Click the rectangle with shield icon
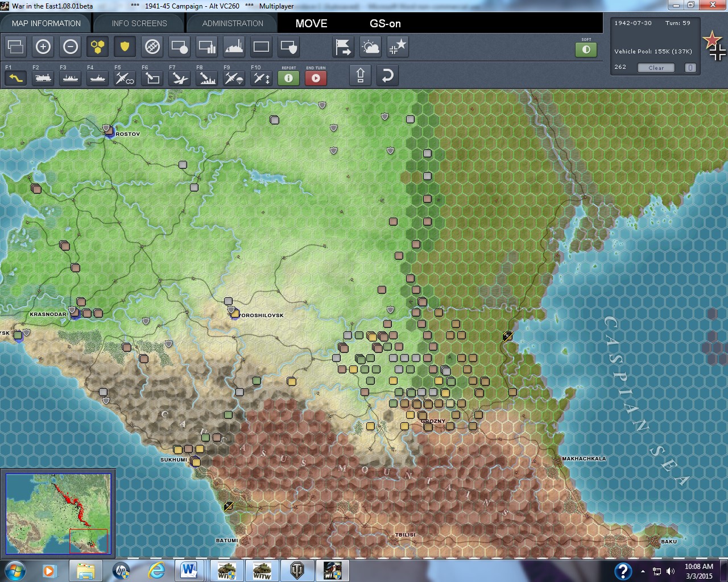This screenshot has height=582, width=728. [x=289, y=47]
